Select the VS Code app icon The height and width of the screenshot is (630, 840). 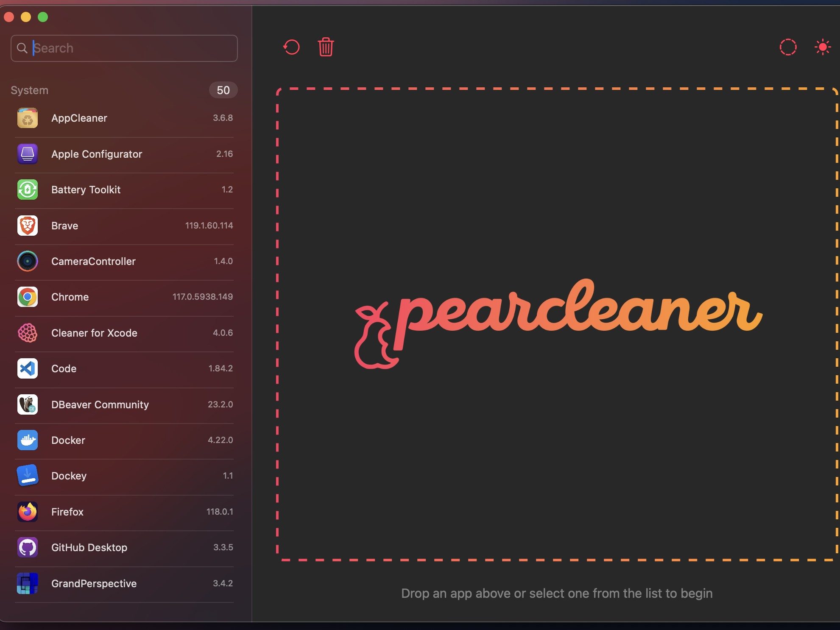[28, 368]
